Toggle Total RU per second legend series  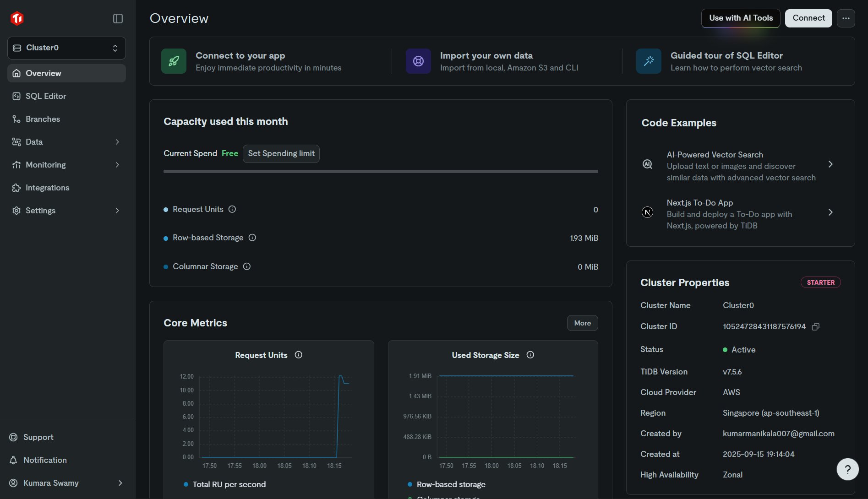pyautogui.click(x=224, y=484)
